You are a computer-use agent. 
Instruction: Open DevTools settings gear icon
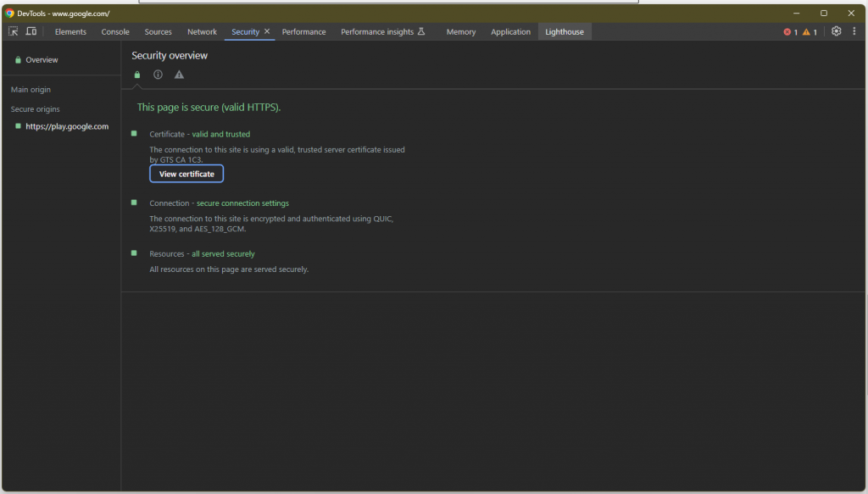coord(836,31)
